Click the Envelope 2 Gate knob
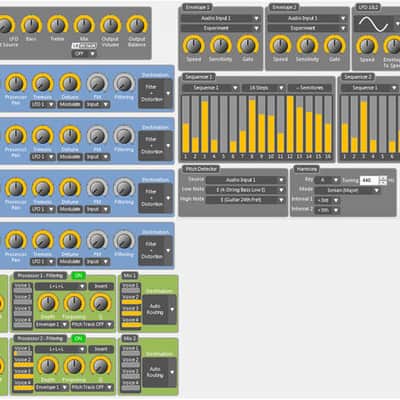This screenshot has width=400, height=400. click(x=334, y=45)
